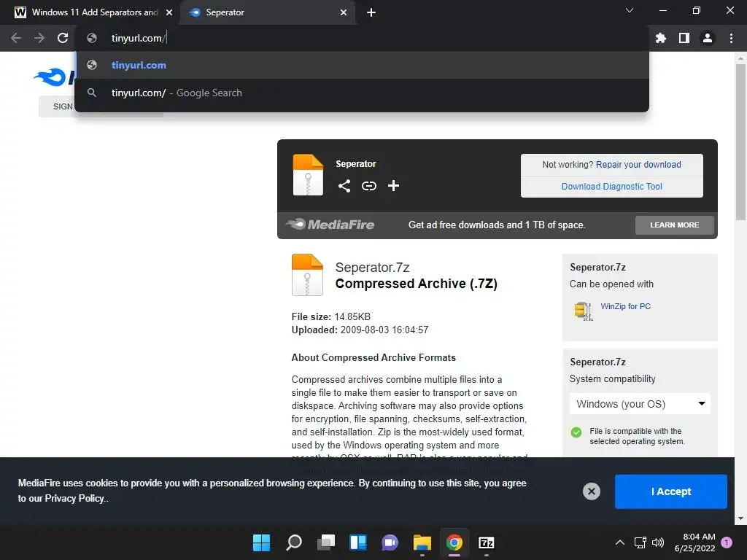
Task: Close the Seperator tab
Action: pyautogui.click(x=344, y=12)
